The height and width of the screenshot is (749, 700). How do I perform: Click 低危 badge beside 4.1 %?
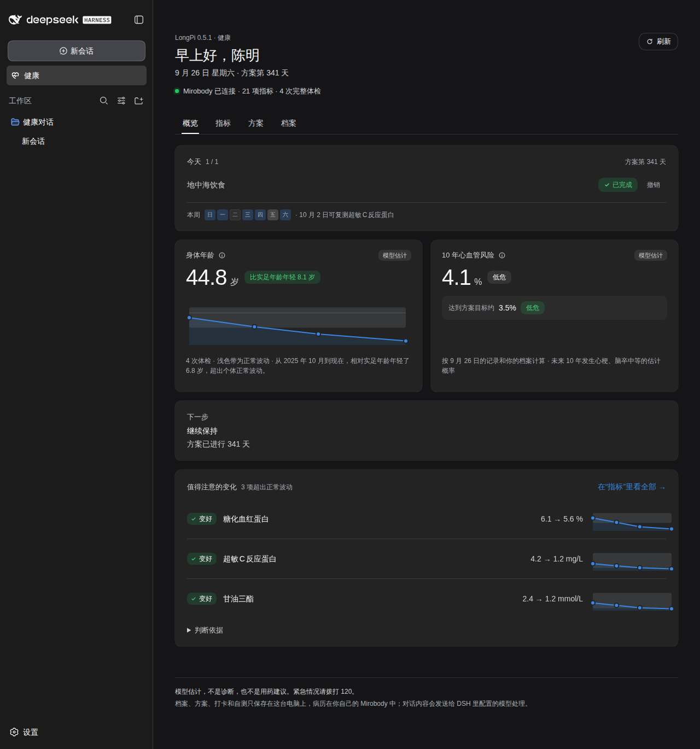tap(499, 277)
